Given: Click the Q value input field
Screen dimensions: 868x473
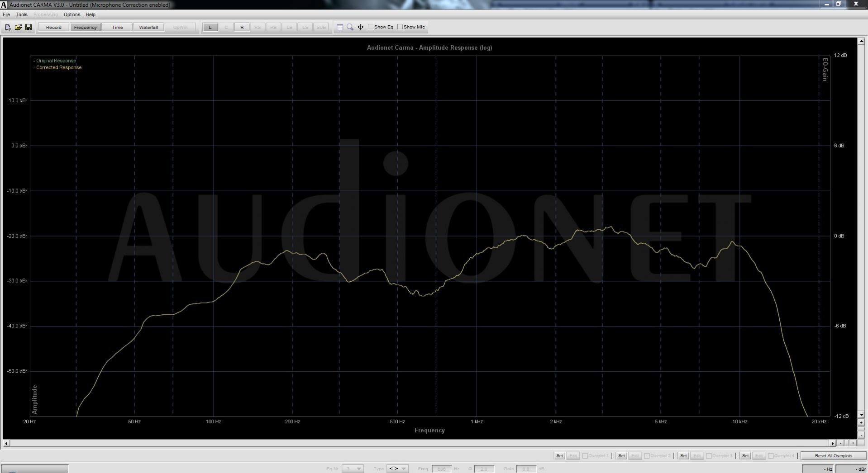Looking at the screenshot, I should [484, 469].
